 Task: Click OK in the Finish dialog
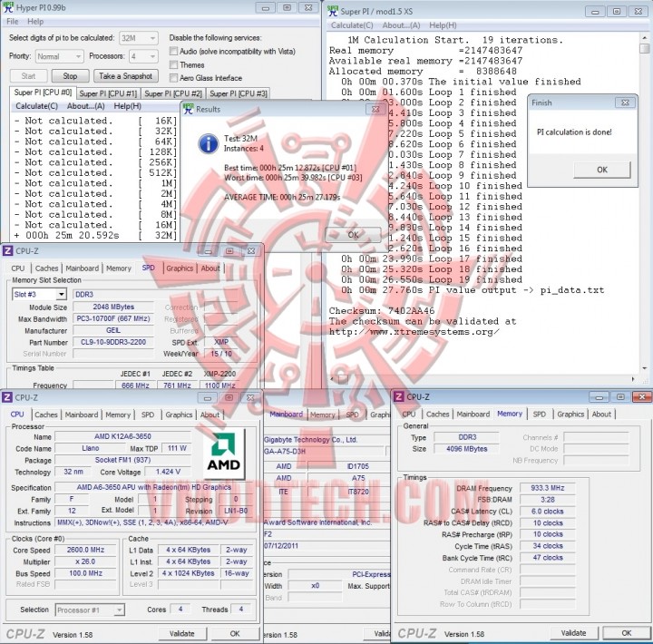click(602, 170)
